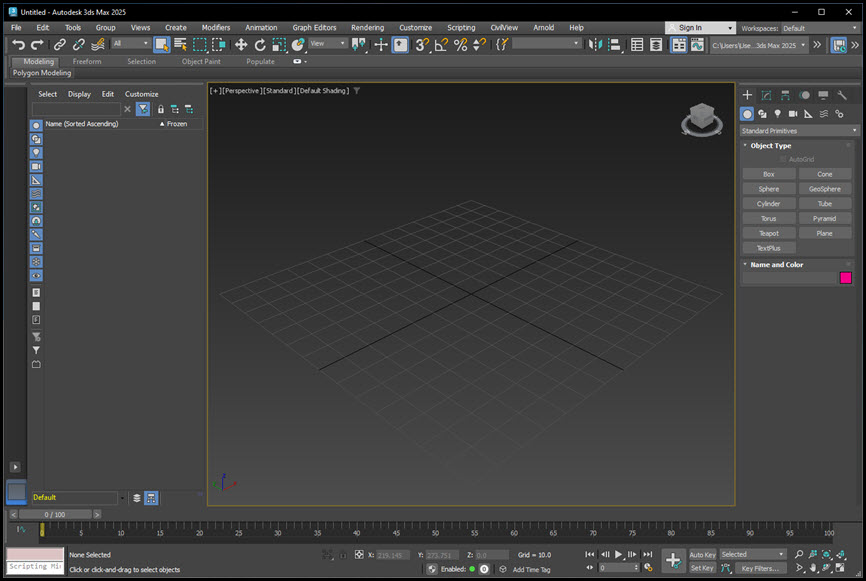Click the object name input field
The height and width of the screenshot is (581, 866).
click(789, 278)
